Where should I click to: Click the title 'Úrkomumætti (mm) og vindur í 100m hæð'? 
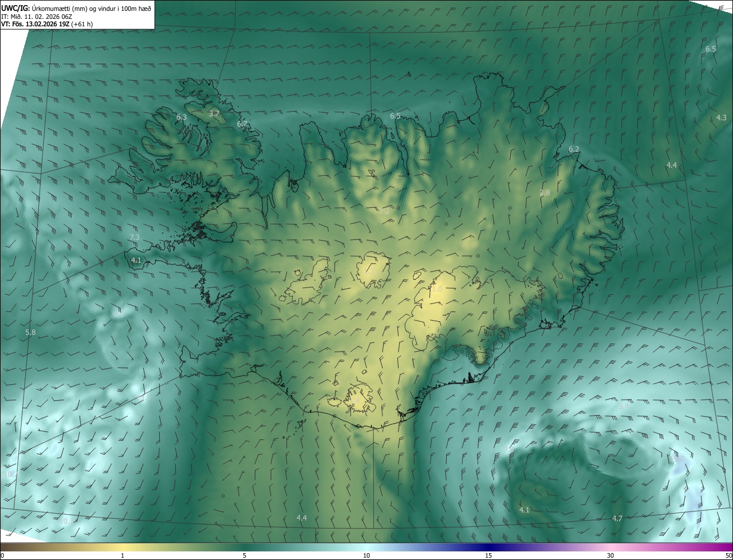(90, 8)
